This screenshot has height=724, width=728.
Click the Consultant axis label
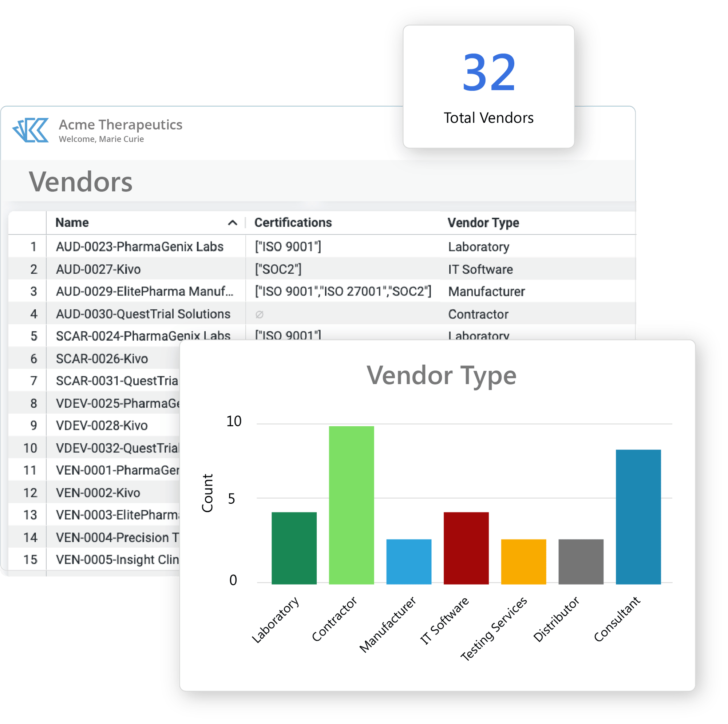[617, 619]
